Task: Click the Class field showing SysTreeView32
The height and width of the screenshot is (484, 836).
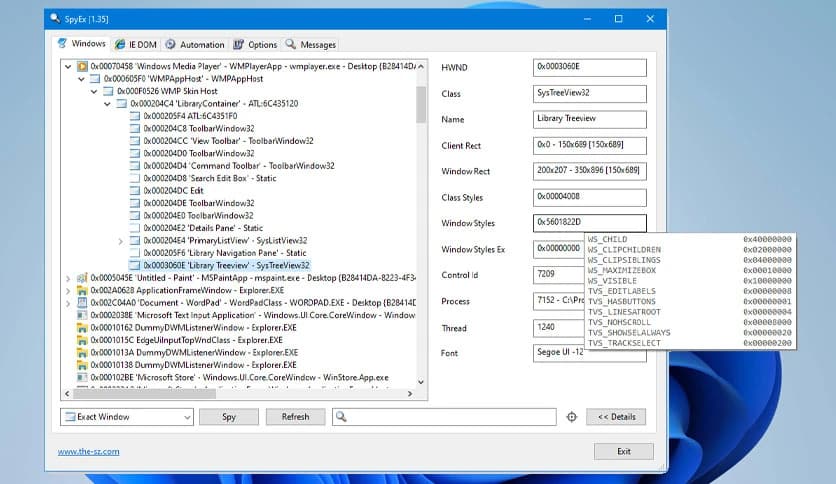Action: [x=590, y=94]
